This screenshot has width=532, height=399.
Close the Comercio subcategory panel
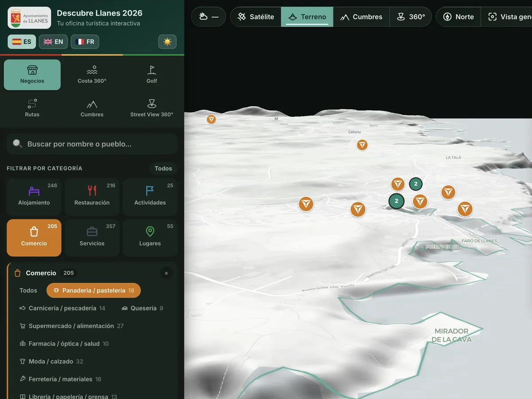coord(166,273)
